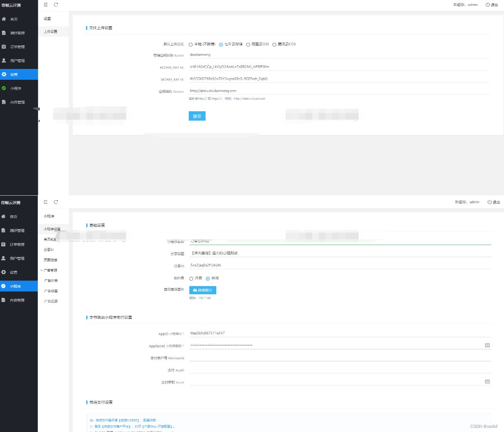
Task: Collapse the 广告管理 submenu group
Action: pos(42,270)
